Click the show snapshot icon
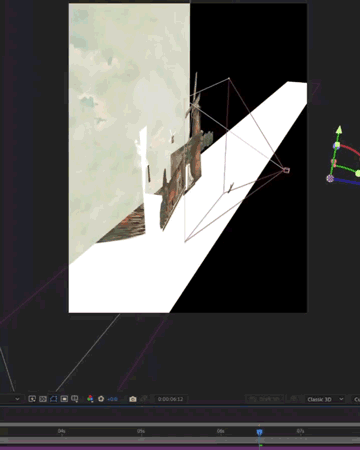The height and width of the screenshot is (450, 360). [x=144, y=399]
